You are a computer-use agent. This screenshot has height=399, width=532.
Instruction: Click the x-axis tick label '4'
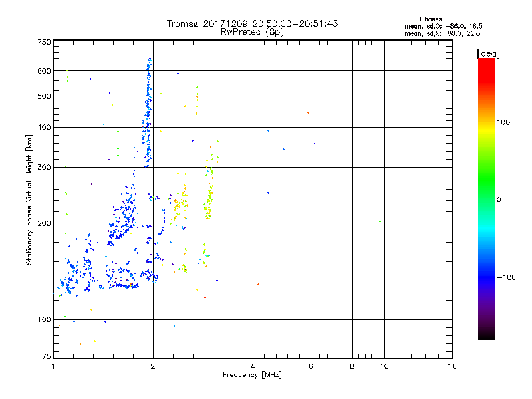[x=253, y=366]
